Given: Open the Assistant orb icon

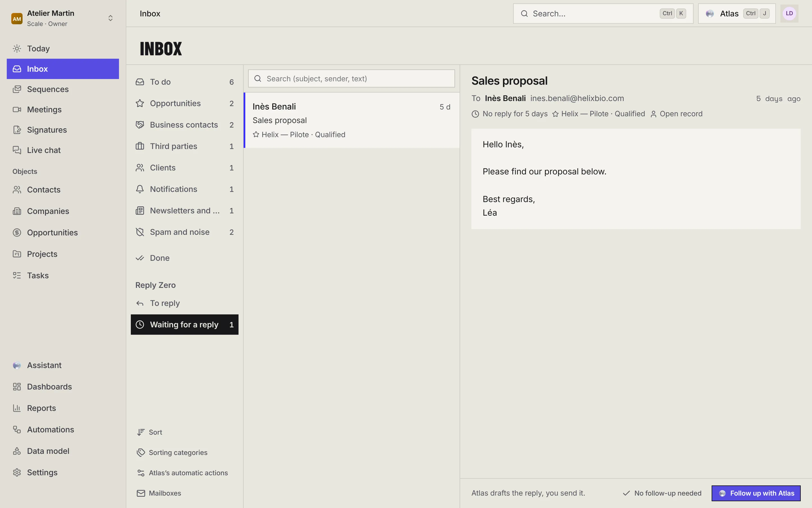Looking at the screenshot, I should click(17, 365).
